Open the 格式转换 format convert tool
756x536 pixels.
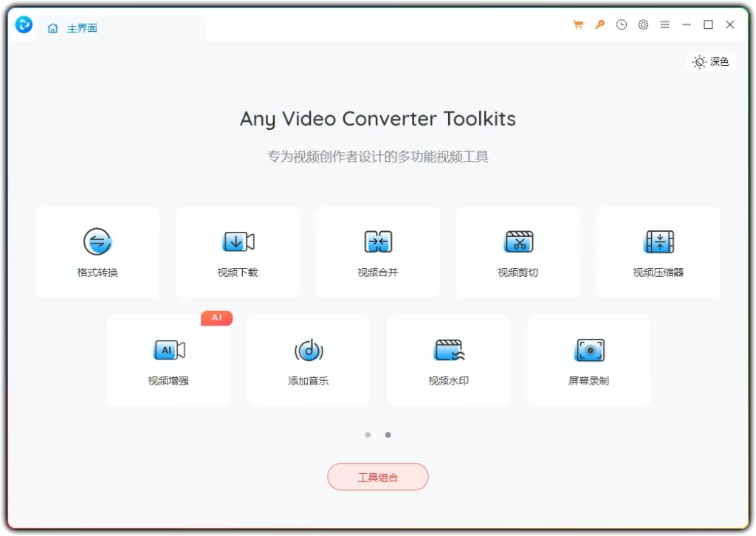tap(97, 252)
